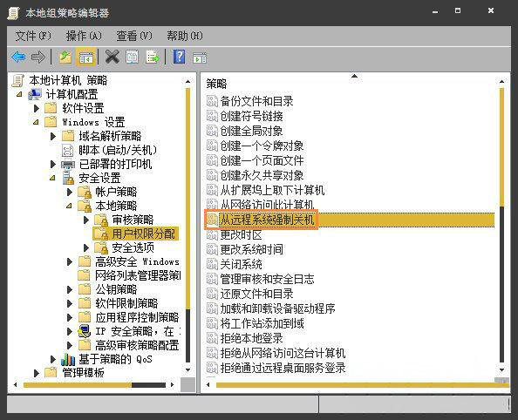Collapse the 计算机配置 tree node
Screen dimensions: 518x420
pos(19,94)
